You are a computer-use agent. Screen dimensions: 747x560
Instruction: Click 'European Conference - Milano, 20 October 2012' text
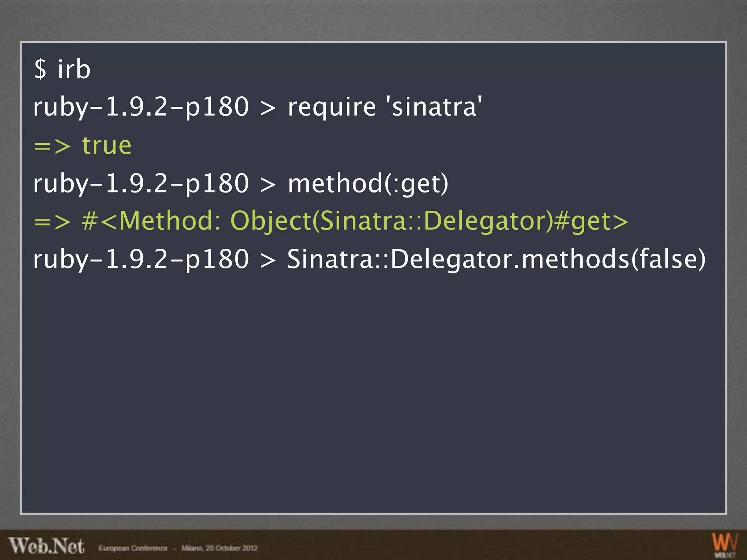coord(178,548)
